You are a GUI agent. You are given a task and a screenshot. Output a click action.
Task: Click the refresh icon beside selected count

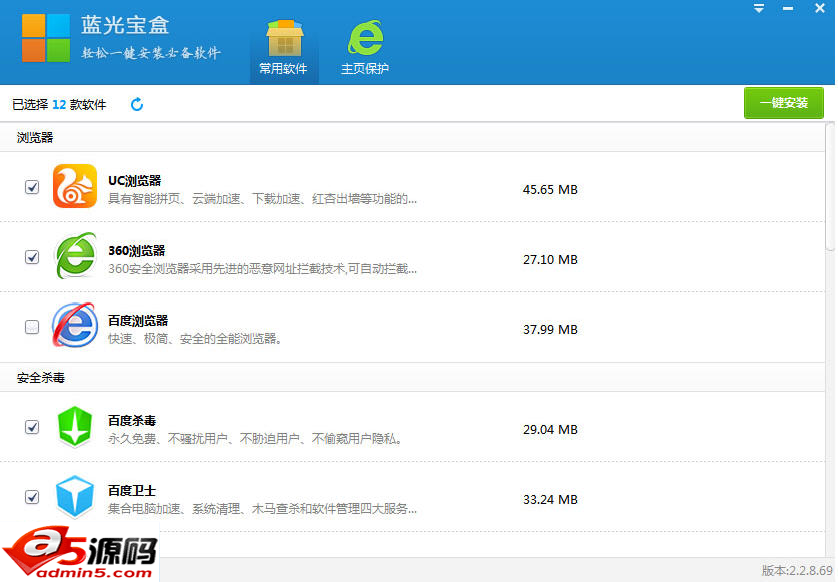pyautogui.click(x=137, y=104)
